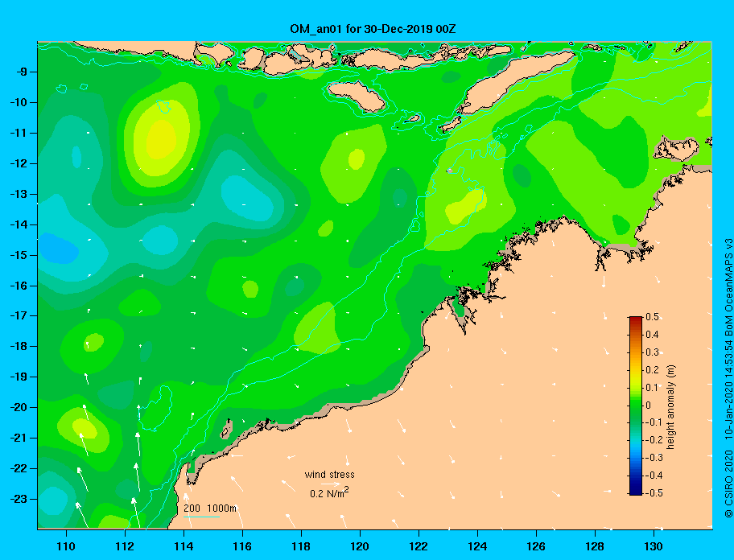Image resolution: width=734 pixels, height=560 pixels.
Task: Click the 0 value on color scale
Action: [649, 406]
